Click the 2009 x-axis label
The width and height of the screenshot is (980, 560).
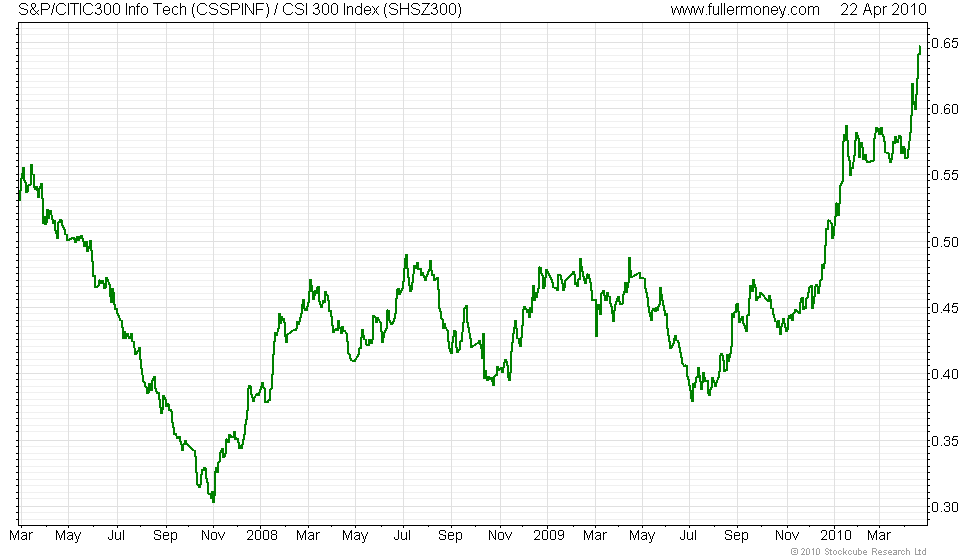point(548,535)
